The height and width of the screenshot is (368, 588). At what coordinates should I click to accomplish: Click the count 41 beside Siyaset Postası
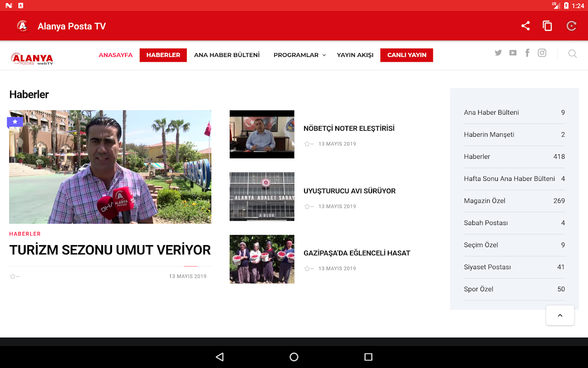pos(561,267)
